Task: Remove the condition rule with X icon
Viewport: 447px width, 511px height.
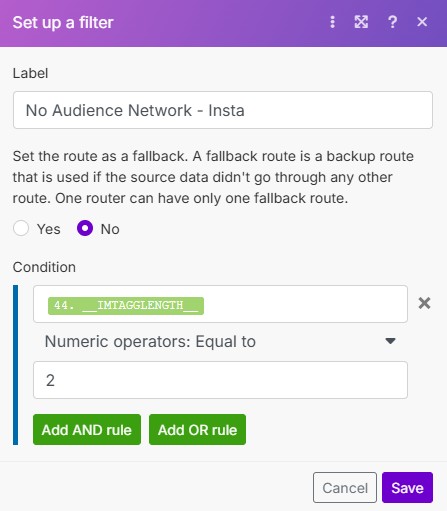Action: click(x=424, y=303)
